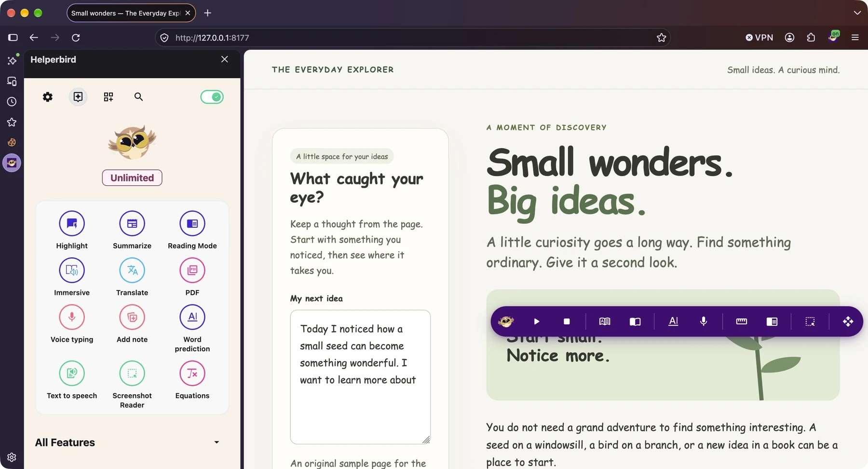This screenshot has width=868, height=469.
Task: Open the Highlight feature
Action: tap(72, 223)
